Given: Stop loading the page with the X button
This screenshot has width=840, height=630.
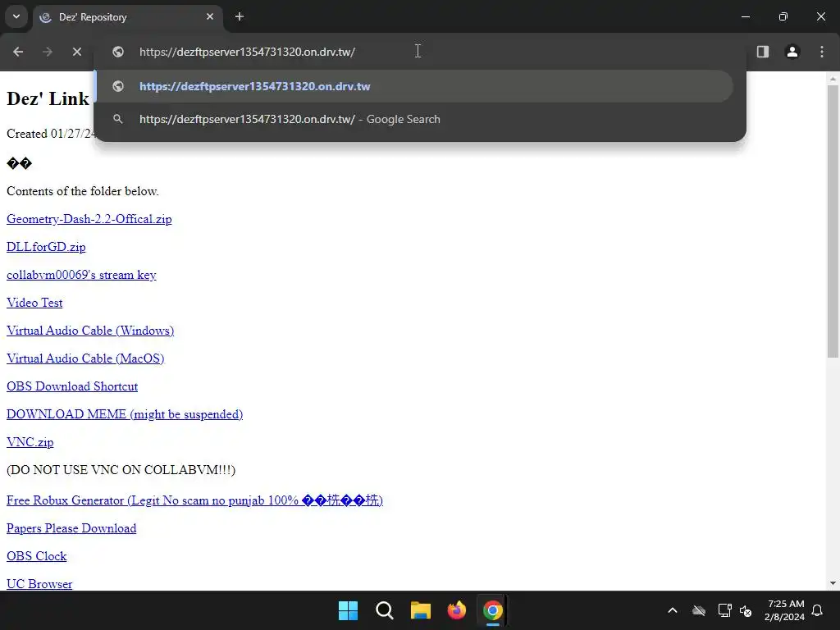Looking at the screenshot, I should point(77,52).
